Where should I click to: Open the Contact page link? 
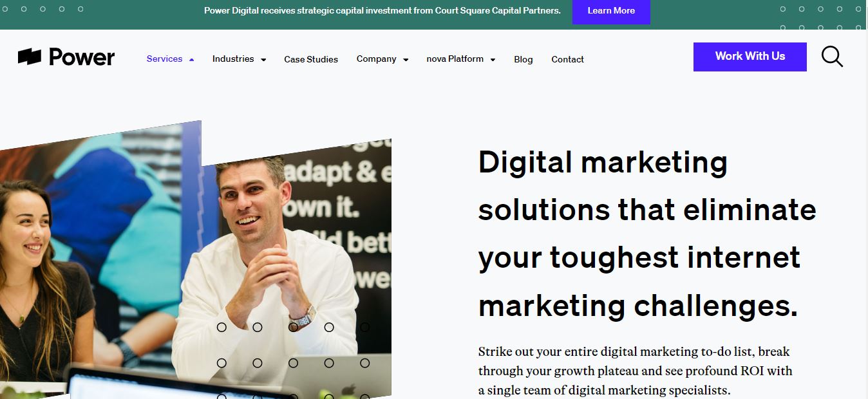(567, 59)
